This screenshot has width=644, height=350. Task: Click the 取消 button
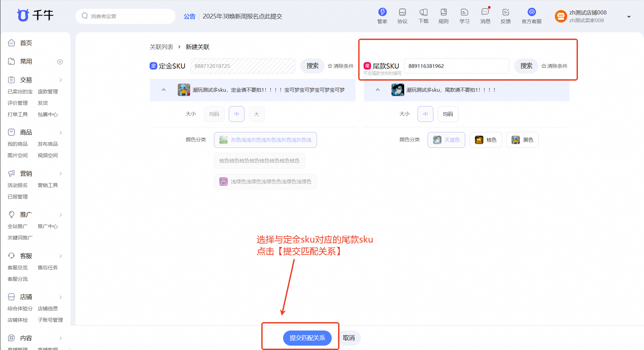click(x=349, y=338)
